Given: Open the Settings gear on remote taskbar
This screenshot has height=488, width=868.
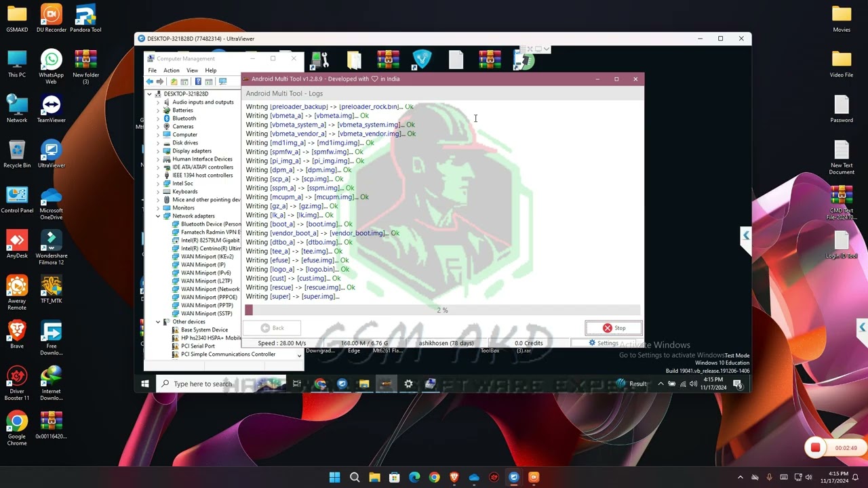Looking at the screenshot, I should click(408, 384).
